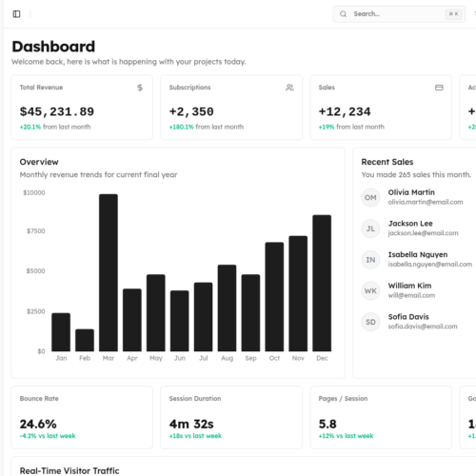This screenshot has height=476, width=476.
Task: Select the Sofia Davis name
Action: click(x=408, y=317)
